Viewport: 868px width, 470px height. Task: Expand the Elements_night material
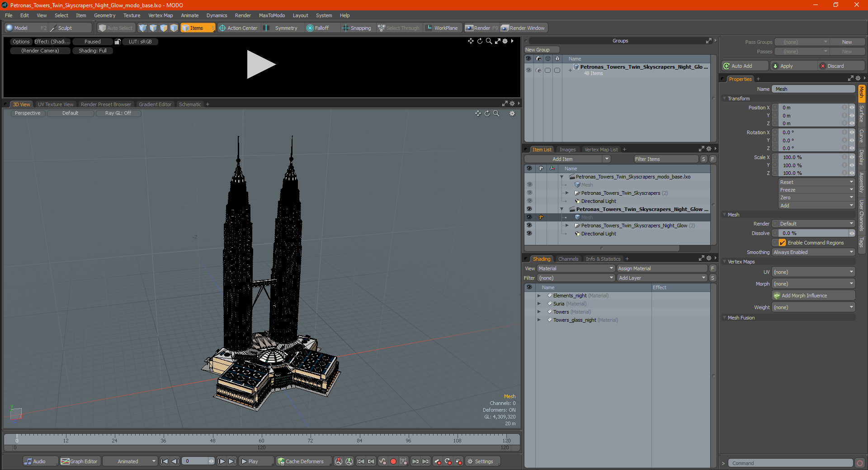point(539,296)
